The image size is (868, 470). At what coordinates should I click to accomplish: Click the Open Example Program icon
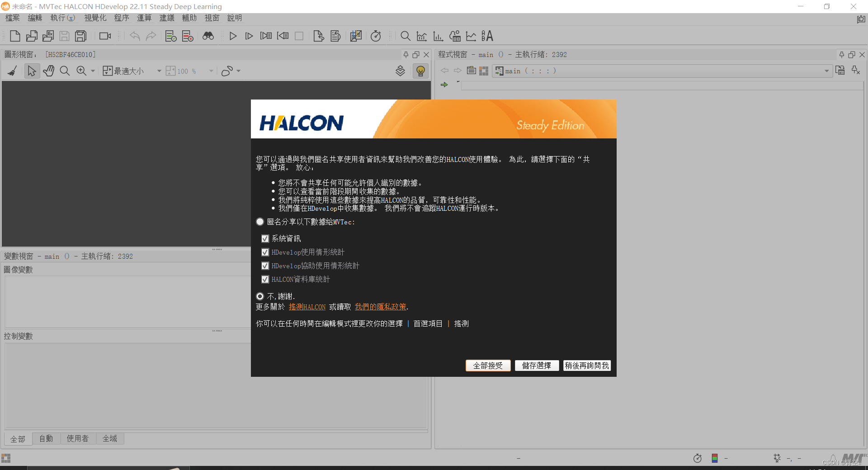point(48,36)
